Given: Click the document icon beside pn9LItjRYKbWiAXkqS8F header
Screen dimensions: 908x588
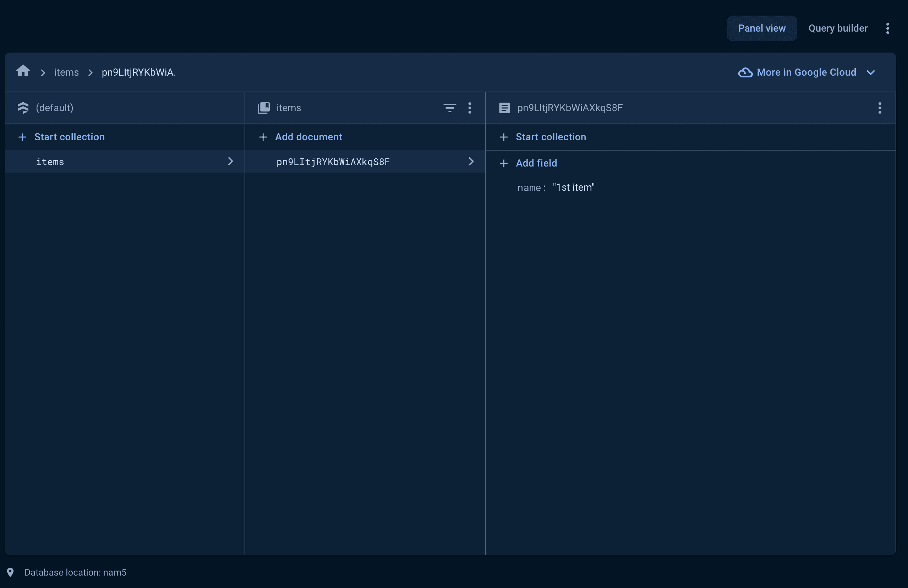Looking at the screenshot, I should coord(504,108).
